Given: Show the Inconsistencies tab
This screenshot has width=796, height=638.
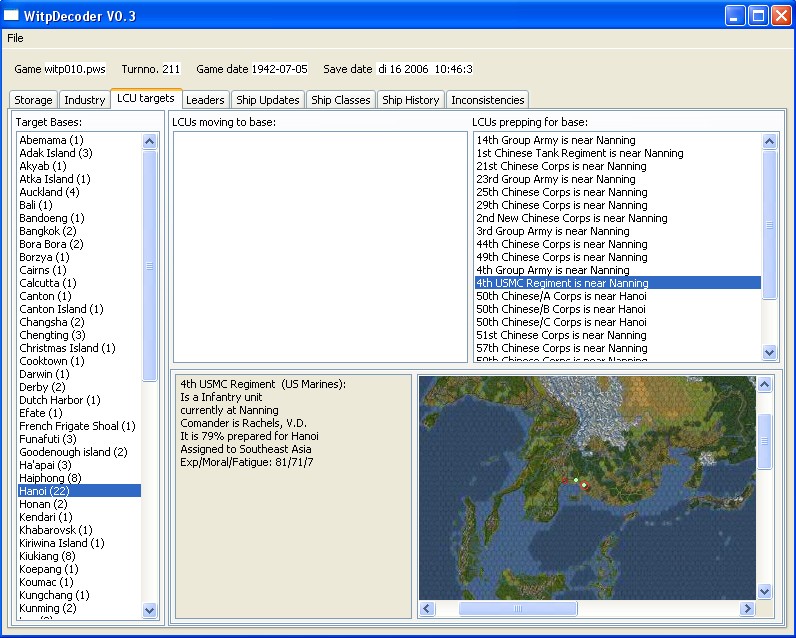Looking at the screenshot, I should [487, 100].
